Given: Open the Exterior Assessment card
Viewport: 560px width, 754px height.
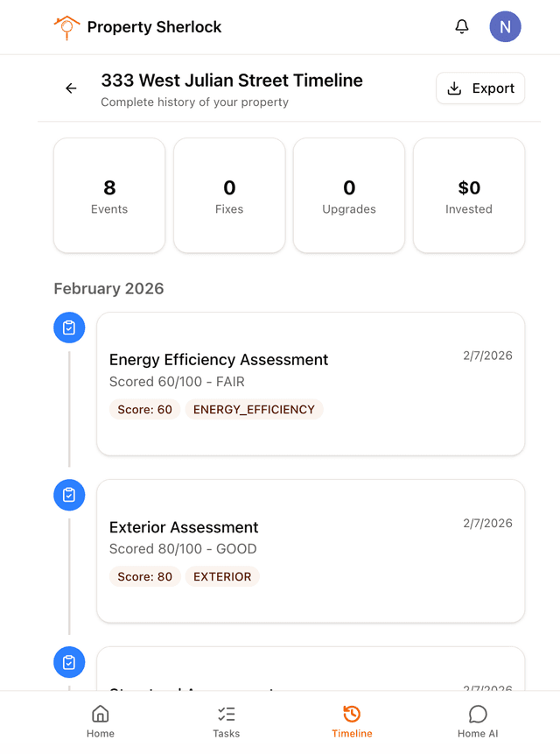Looking at the screenshot, I should coord(311,551).
